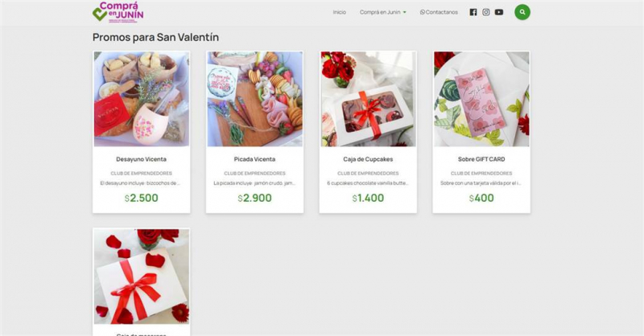
Task: Click the green search magnifier button
Action: (522, 12)
